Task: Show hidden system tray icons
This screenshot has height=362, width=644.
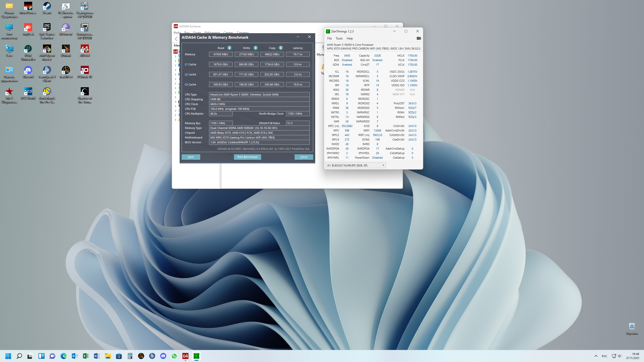Action: click(x=596, y=356)
